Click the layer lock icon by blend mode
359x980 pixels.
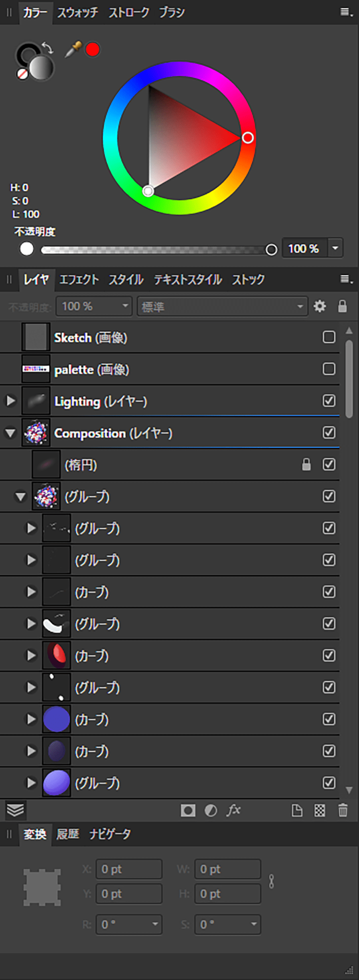[x=342, y=306]
